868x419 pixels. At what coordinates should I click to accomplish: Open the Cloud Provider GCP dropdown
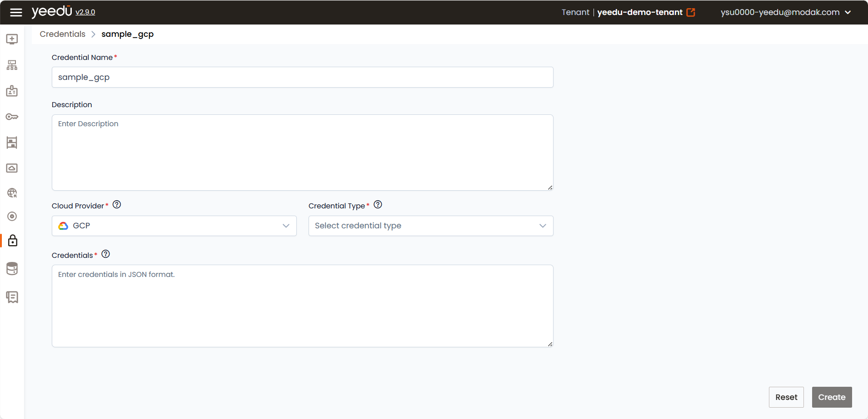174,226
